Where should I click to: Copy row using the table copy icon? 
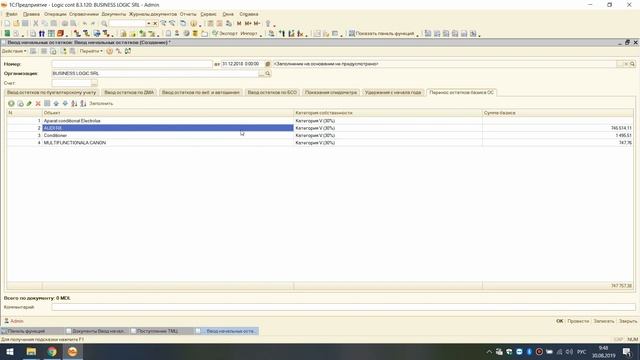click(20, 104)
